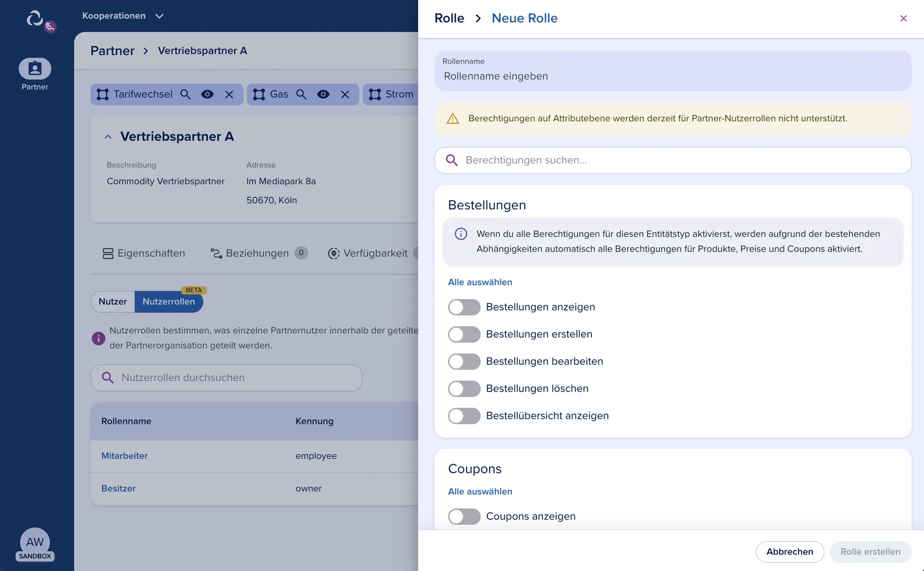The height and width of the screenshot is (571, 924).
Task: Click the Rollenname column header
Action: [126, 421]
